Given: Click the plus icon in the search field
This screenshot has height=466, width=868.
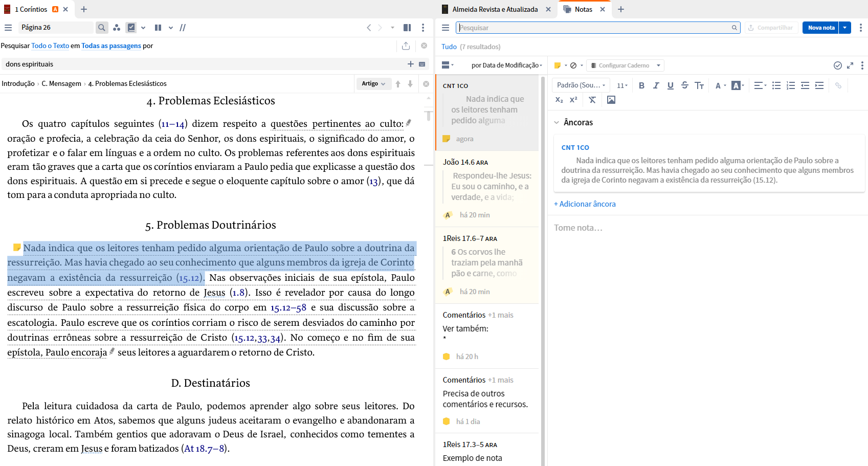Looking at the screenshot, I should point(411,64).
